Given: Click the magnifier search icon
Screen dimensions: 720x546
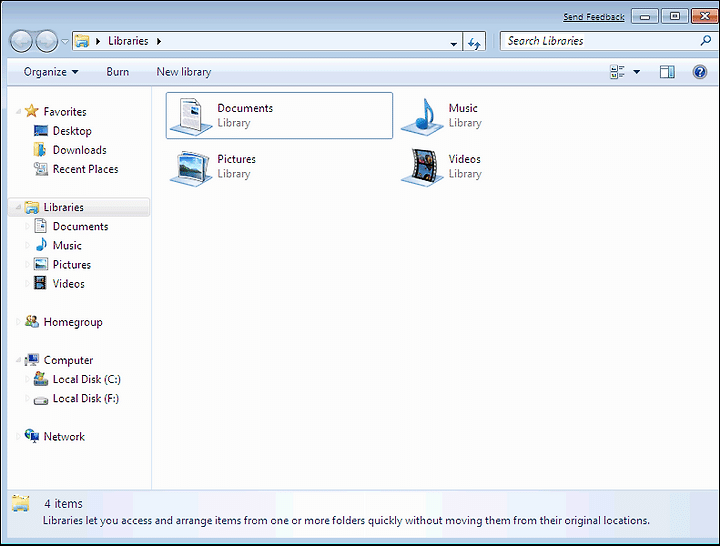Looking at the screenshot, I should coord(705,41).
